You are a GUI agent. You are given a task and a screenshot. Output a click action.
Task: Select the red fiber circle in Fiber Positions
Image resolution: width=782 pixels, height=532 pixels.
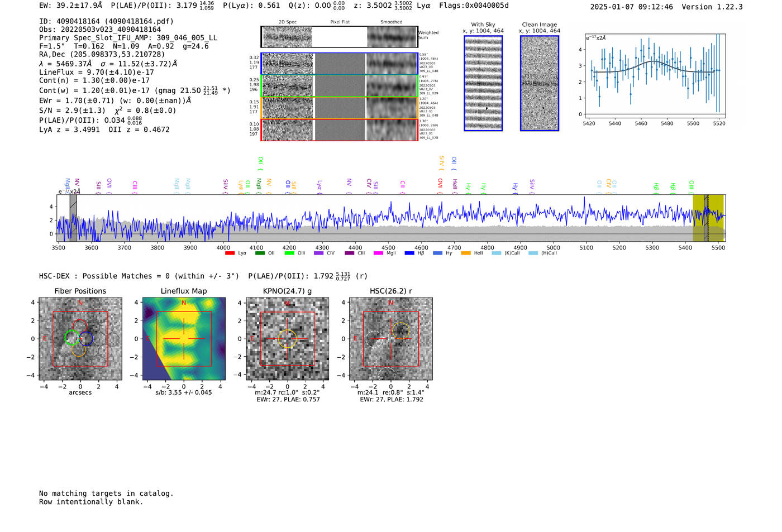79,326
